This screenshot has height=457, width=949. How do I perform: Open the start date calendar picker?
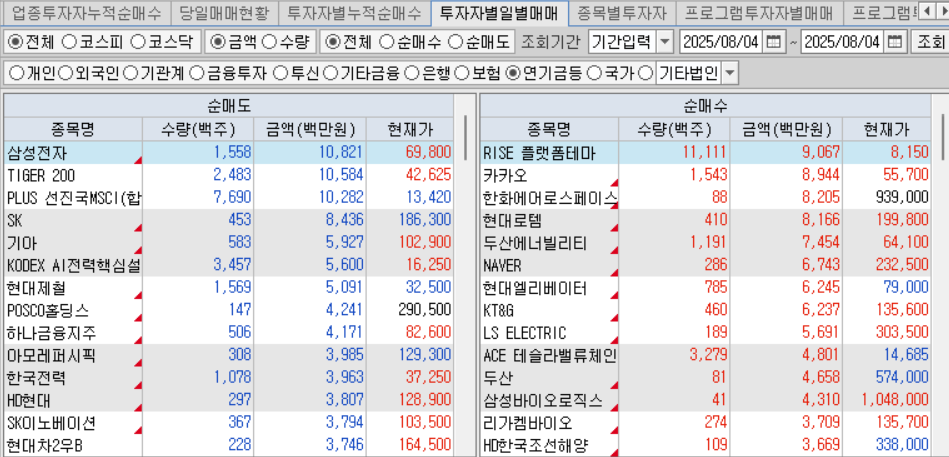[x=773, y=42]
